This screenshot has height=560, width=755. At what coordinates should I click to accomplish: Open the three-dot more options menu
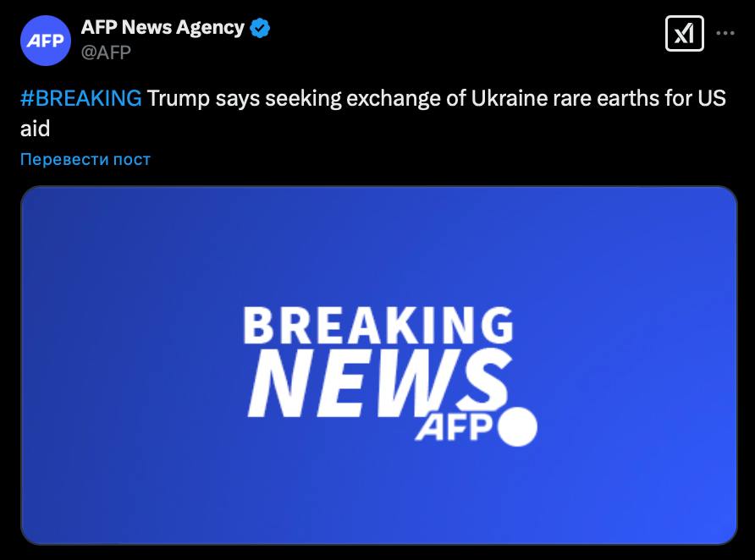(x=725, y=34)
